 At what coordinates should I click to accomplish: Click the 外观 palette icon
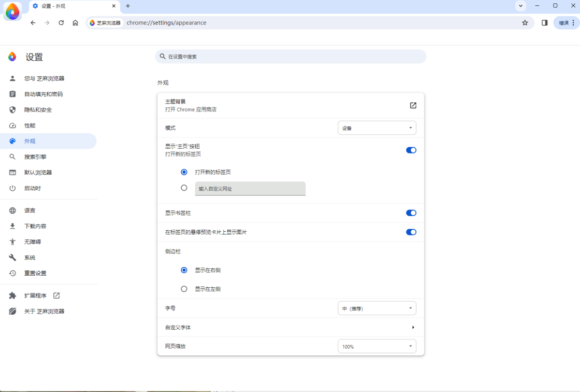click(12, 141)
